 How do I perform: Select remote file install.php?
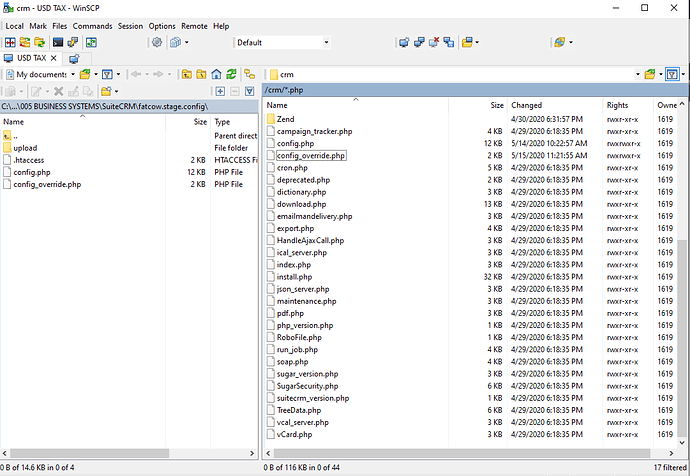[294, 277]
